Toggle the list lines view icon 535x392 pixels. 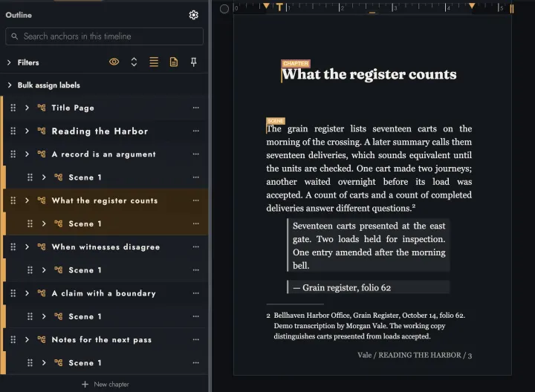154,62
